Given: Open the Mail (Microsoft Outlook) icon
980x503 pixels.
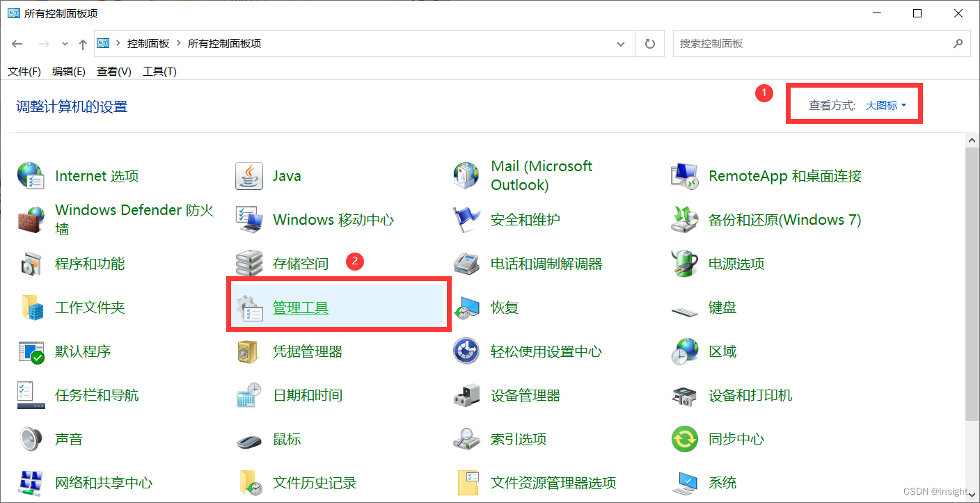Looking at the screenshot, I should point(466,176).
